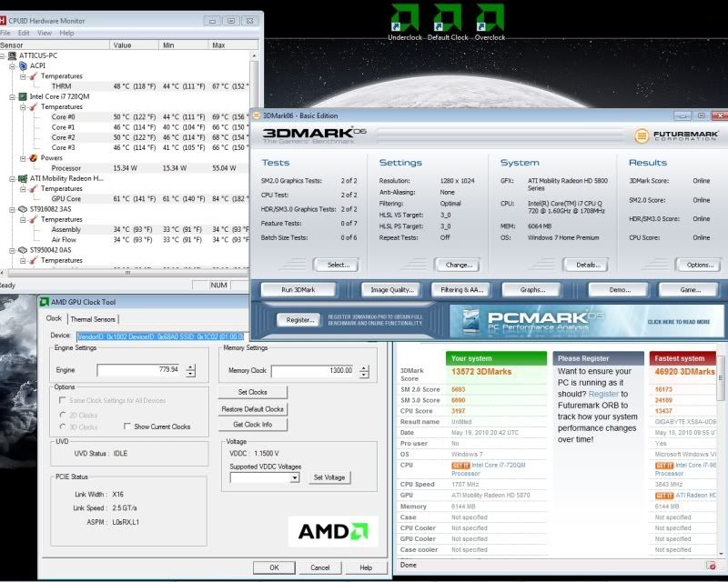The image size is (728, 582).
Task: Collapse the ATTICUS-PC tree node
Action: click(x=3, y=55)
